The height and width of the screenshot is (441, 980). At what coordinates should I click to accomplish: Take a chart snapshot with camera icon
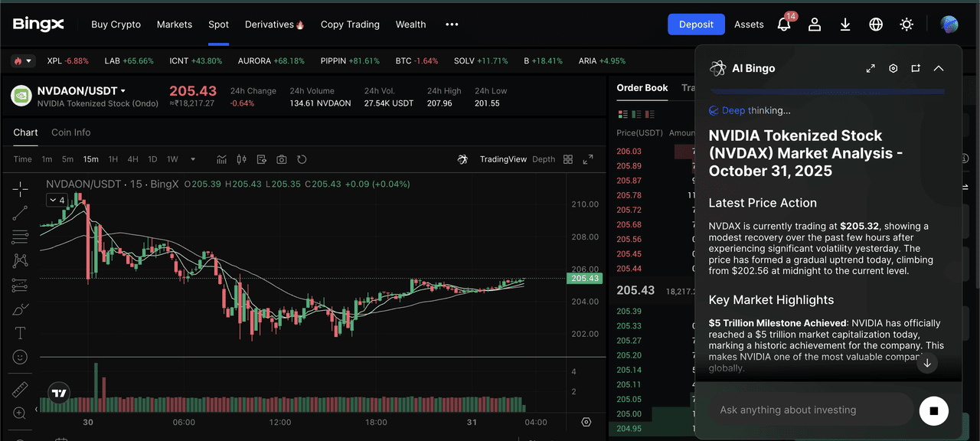(x=282, y=159)
